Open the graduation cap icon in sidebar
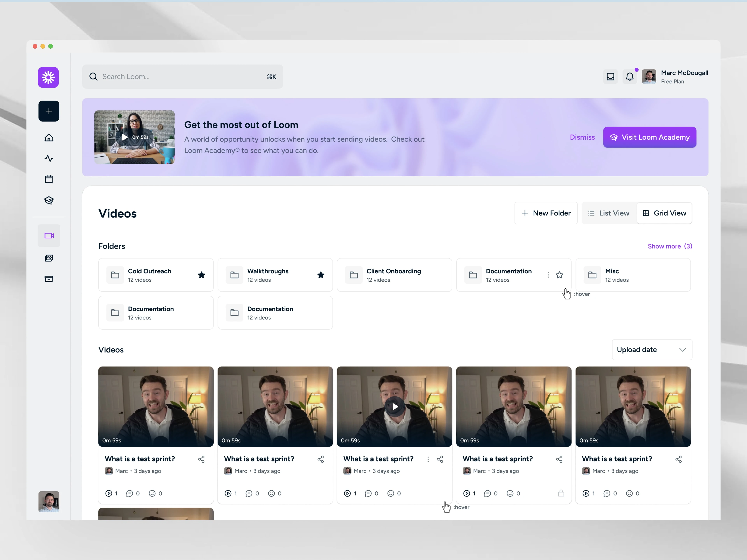 pos(49,200)
